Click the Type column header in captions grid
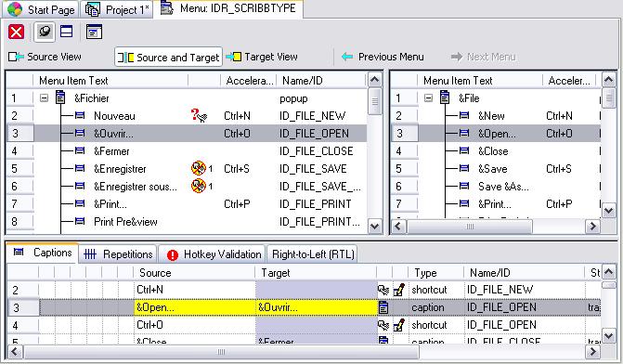This screenshot has width=623, height=364. (435, 273)
